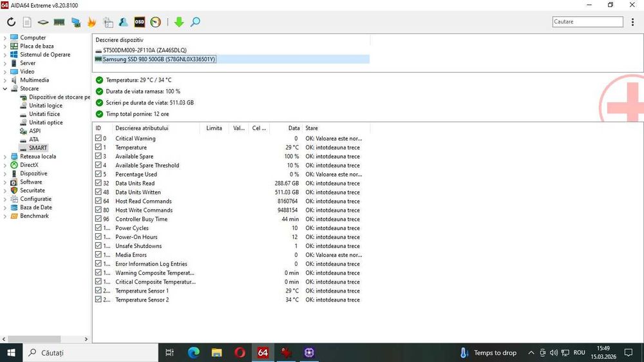Click the motherboard toolbar icon
This screenshot has height=362, width=644.
[x=43, y=22]
